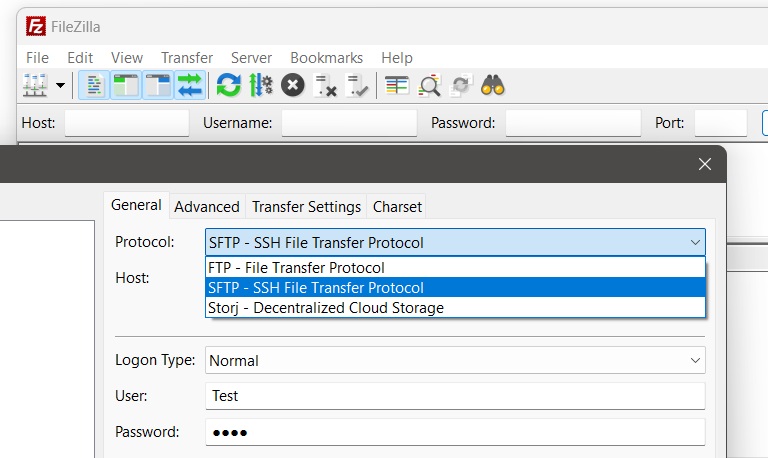Screen dimensions: 768x458
Task: Toggle the message log display
Action: (x=93, y=86)
